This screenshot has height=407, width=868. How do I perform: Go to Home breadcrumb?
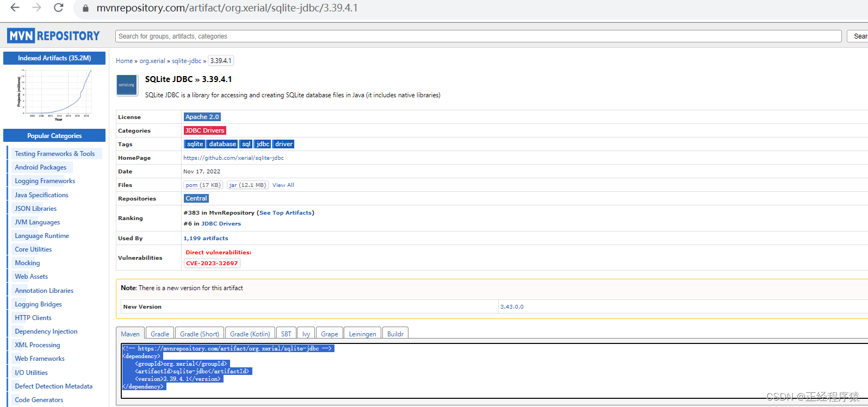(124, 61)
